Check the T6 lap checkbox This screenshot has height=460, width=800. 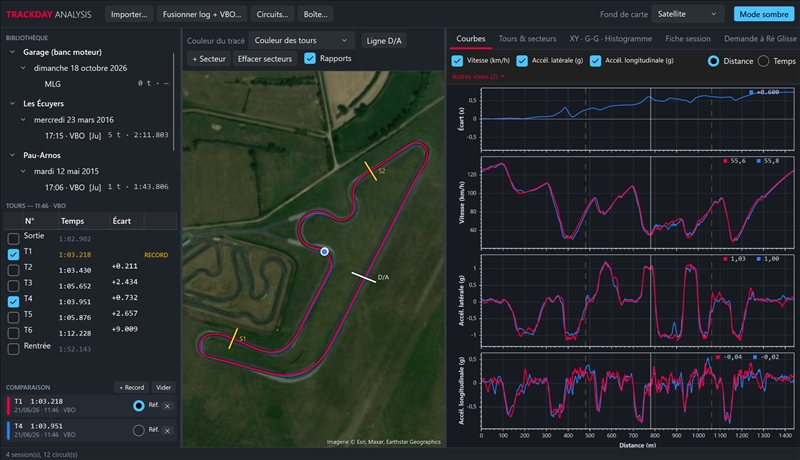pos(14,333)
